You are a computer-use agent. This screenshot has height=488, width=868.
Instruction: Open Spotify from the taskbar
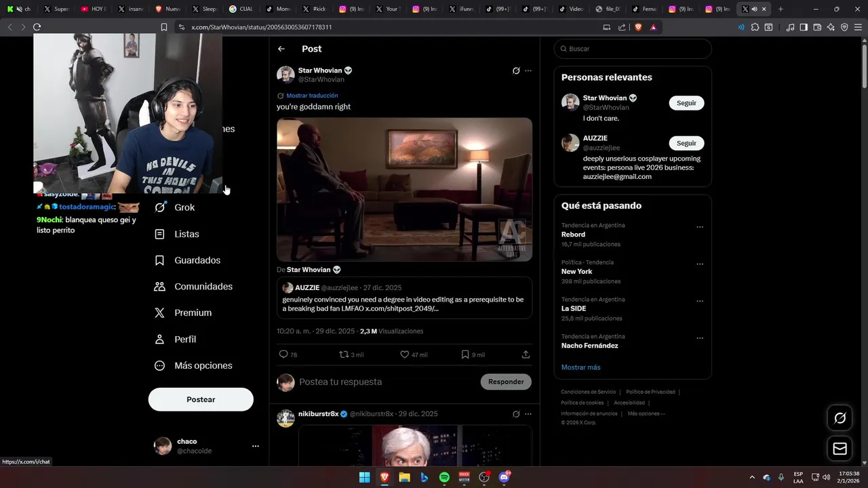(444, 477)
